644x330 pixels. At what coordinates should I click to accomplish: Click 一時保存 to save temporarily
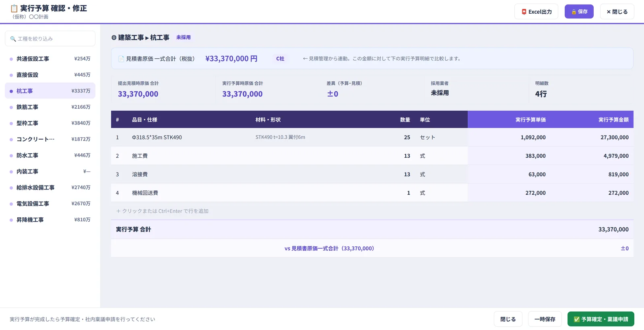pyautogui.click(x=545, y=319)
